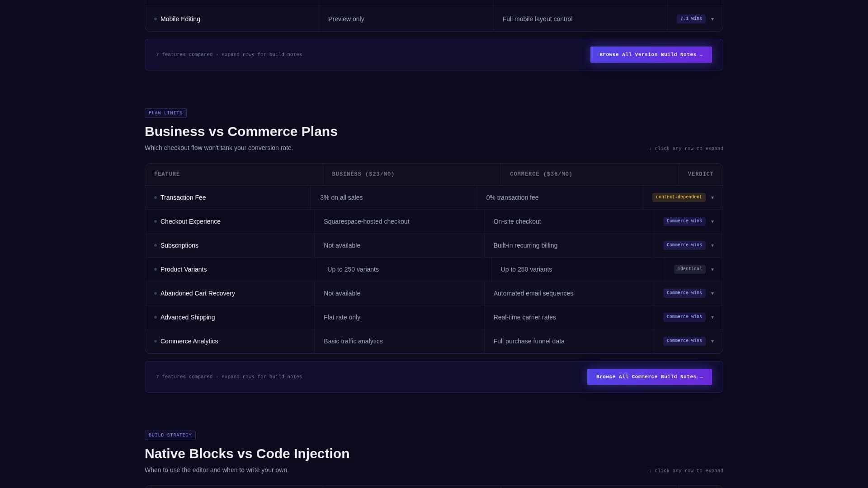868x488 pixels.
Task: Select the Subscriptions feature label
Action: coord(179,245)
